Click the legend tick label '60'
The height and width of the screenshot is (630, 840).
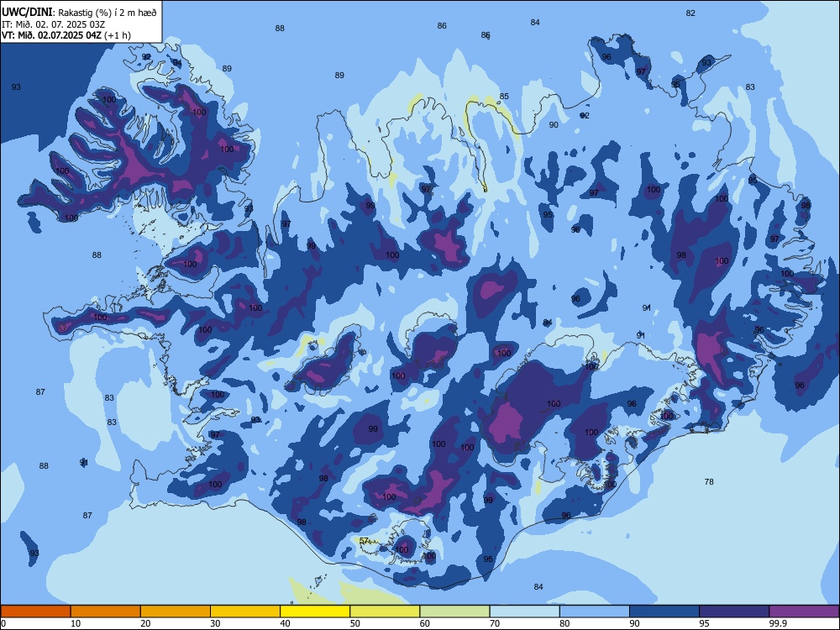coord(425,623)
